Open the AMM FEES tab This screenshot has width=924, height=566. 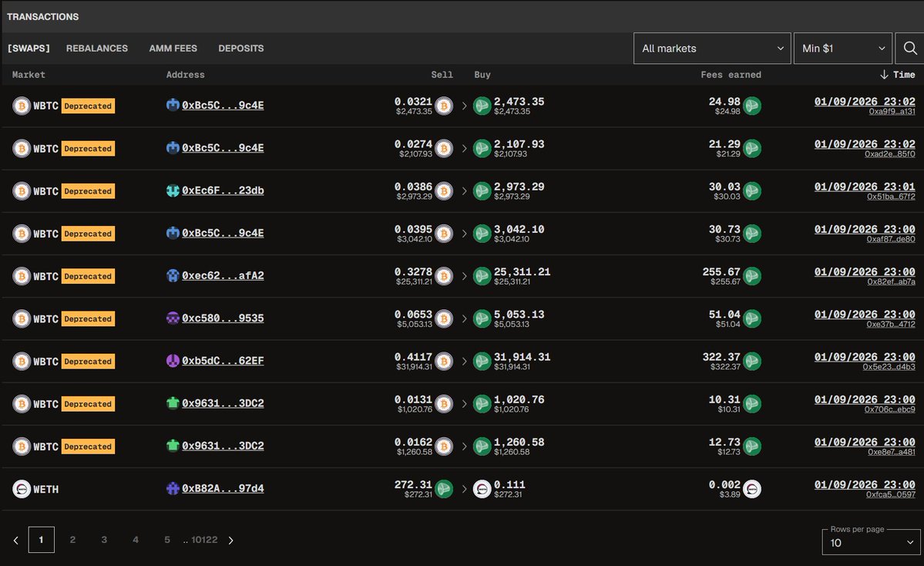click(x=173, y=49)
